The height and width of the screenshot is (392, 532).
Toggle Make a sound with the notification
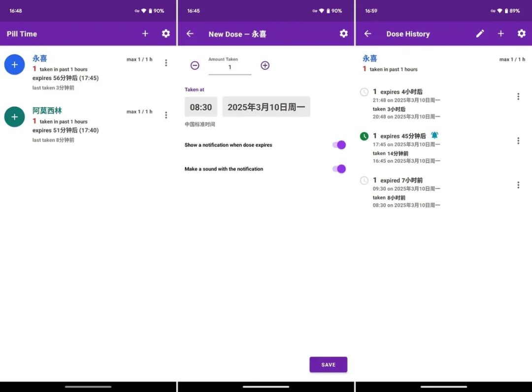[x=339, y=169]
